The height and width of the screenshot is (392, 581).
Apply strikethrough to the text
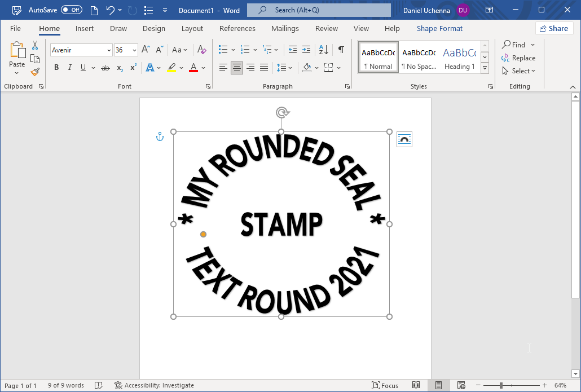(x=105, y=67)
